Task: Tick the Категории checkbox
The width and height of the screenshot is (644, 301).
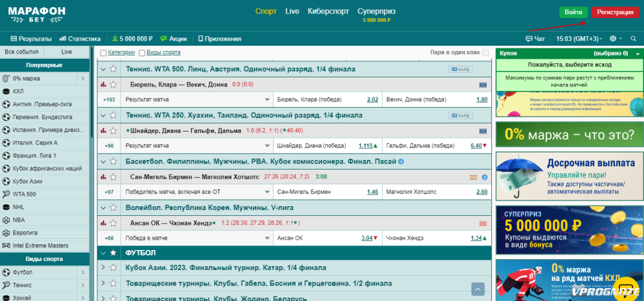Action: pyautogui.click(x=104, y=53)
